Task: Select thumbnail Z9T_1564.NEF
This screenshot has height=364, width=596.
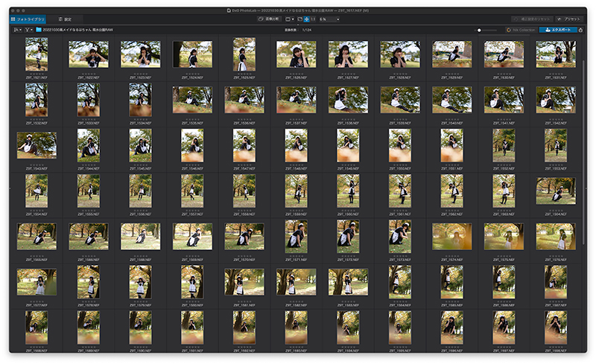Action: [x=556, y=191]
